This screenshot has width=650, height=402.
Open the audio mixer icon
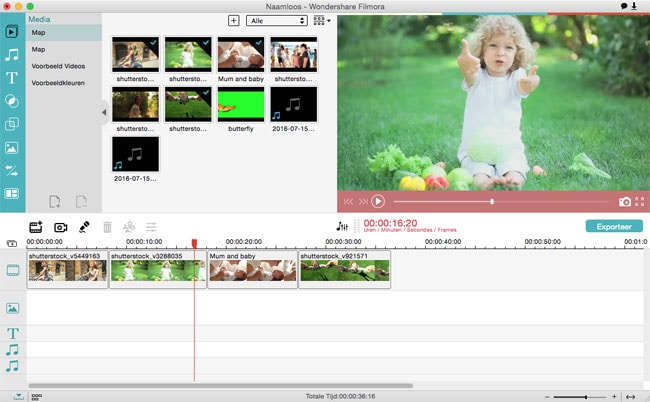click(x=342, y=226)
